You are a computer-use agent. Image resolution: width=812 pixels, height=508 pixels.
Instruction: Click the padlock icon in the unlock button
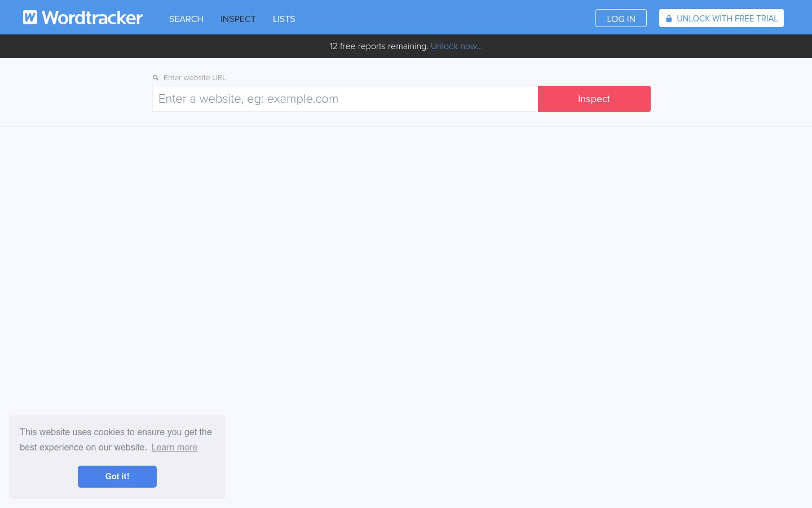tap(669, 19)
